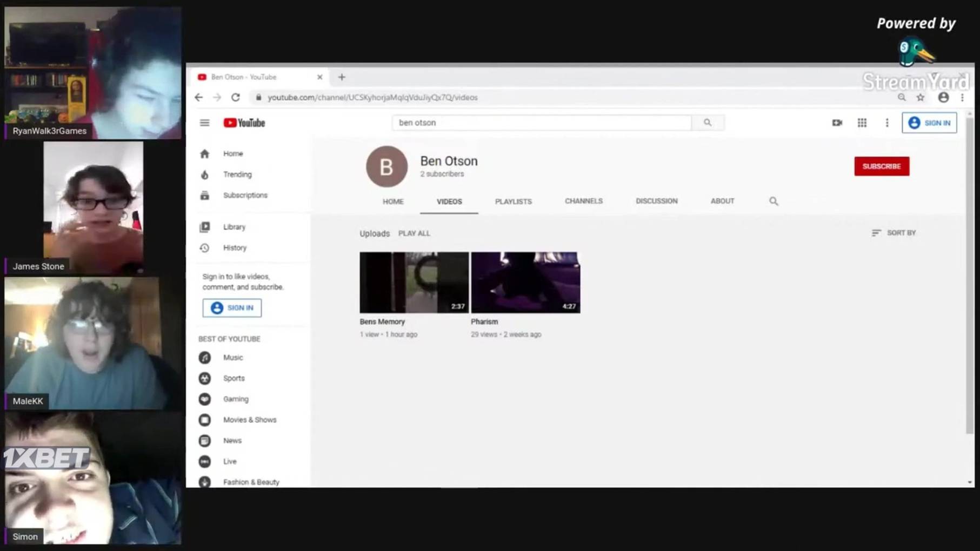The height and width of the screenshot is (551, 980).
Task: Click the YouTube logo
Action: coord(244,123)
